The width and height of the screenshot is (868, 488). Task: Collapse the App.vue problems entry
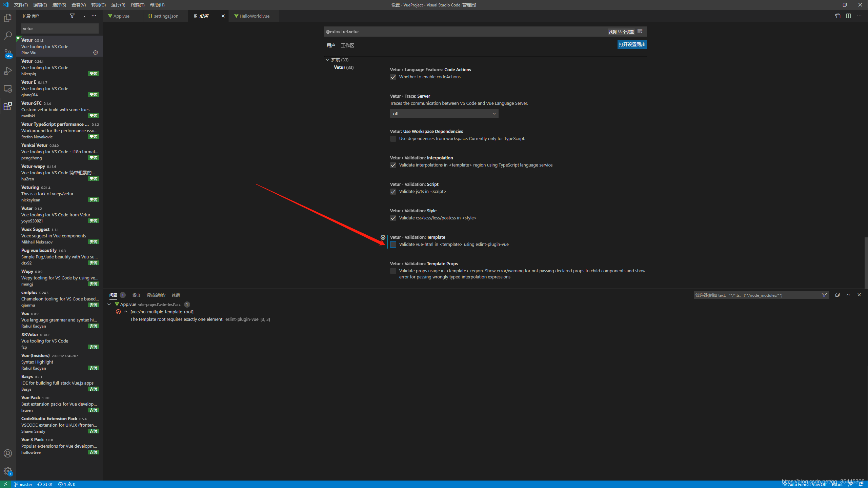point(109,304)
